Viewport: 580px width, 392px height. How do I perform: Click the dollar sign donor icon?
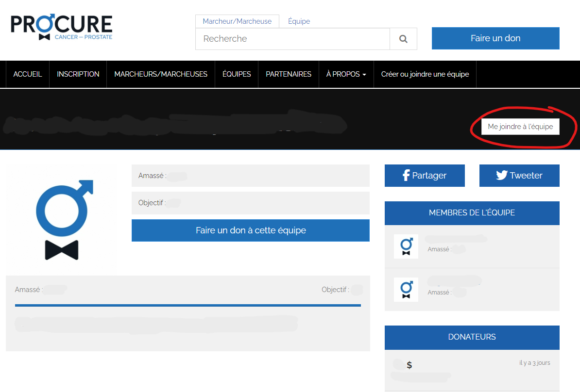coord(409,365)
